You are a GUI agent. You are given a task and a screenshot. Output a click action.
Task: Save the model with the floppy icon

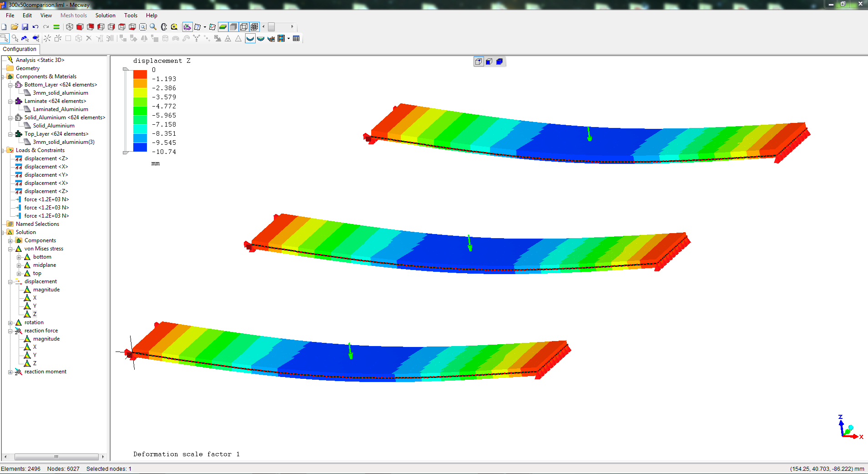25,27
